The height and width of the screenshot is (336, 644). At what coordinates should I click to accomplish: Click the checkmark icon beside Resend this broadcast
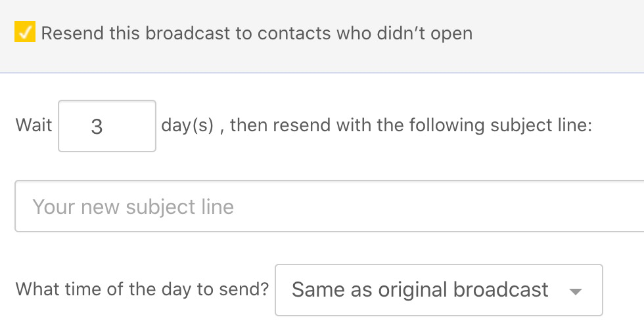25,33
